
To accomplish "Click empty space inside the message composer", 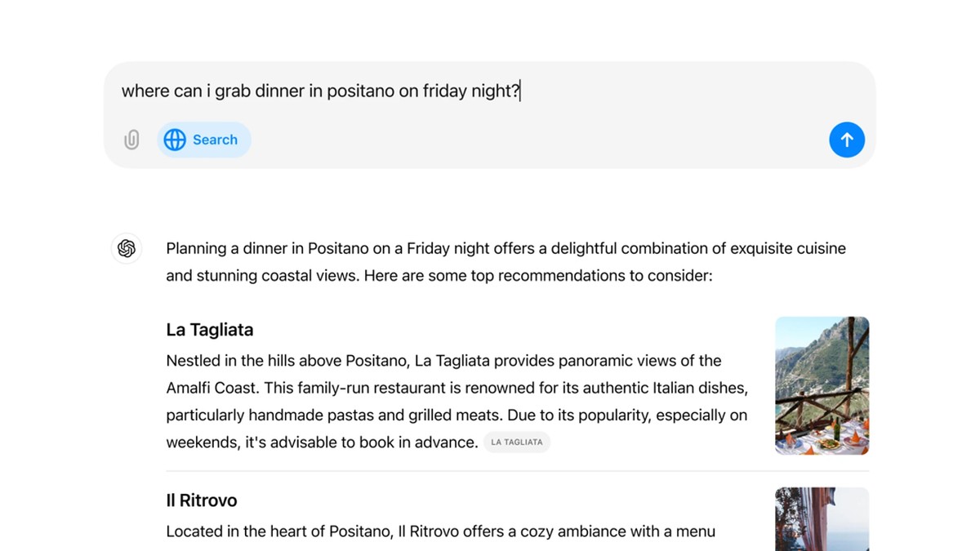I will (539, 140).
